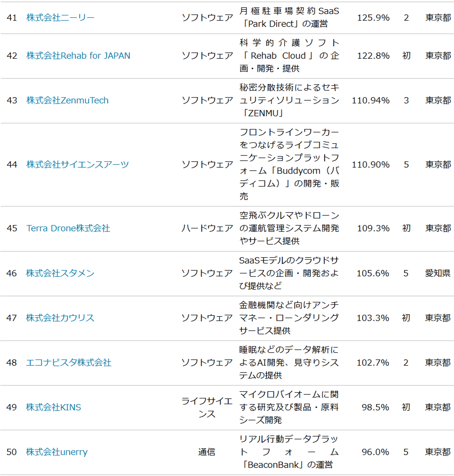Select the 98.5% growth rate cell
The image size is (454, 476).
coord(375,407)
